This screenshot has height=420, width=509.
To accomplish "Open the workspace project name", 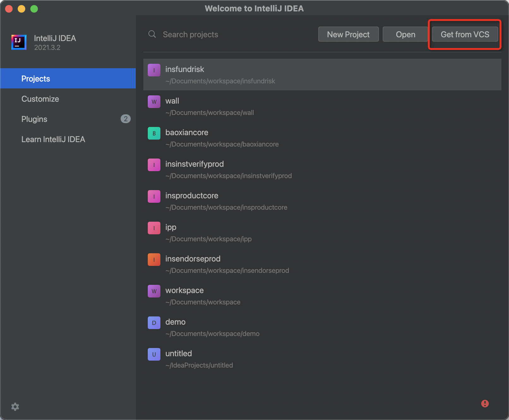I will pos(184,291).
